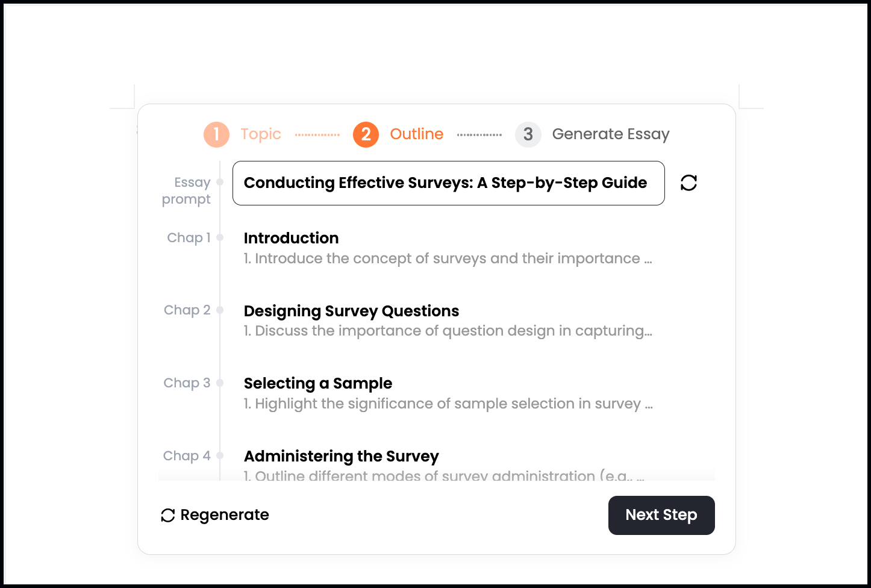This screenshot has width=871, height=588.
Task: Click the Introduction chapter description text
Action: (x=448, y=259)
